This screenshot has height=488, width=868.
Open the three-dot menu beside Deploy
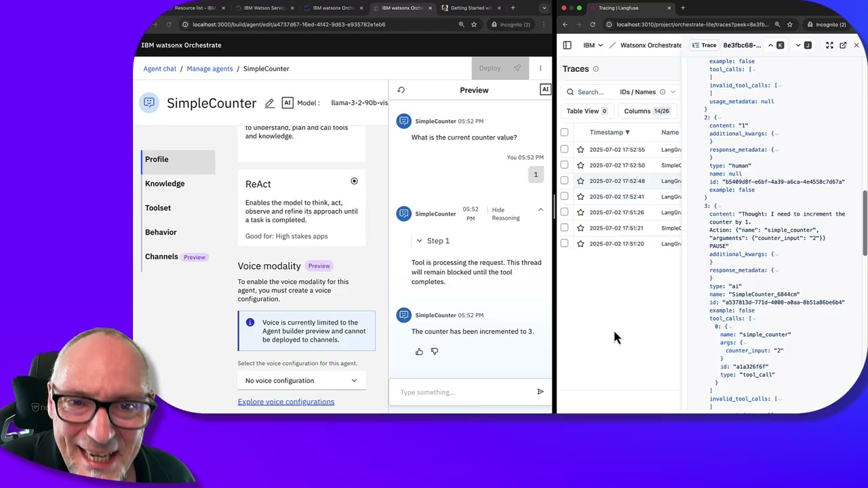coord(540,68)
